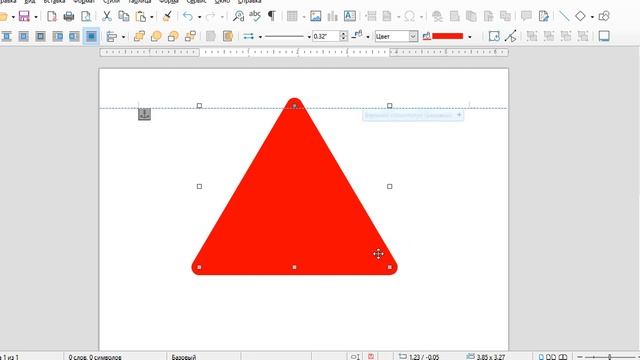
Task: Click the highlighted sixth wrap mode icon
Action: pyautogui.click(x=91, y=36)
